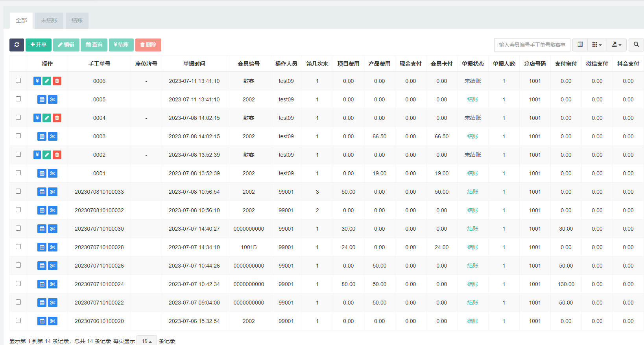The width and height of the screenshot is (644, 345).
Task: Click the green 结账 toolbar button
Action: click(x=121, y=45)
